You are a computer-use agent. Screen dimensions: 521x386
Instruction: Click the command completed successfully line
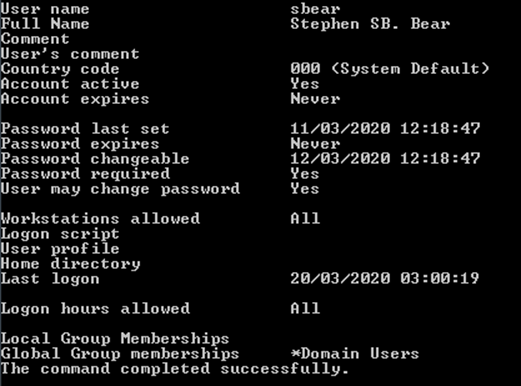[x=175, y=369]
